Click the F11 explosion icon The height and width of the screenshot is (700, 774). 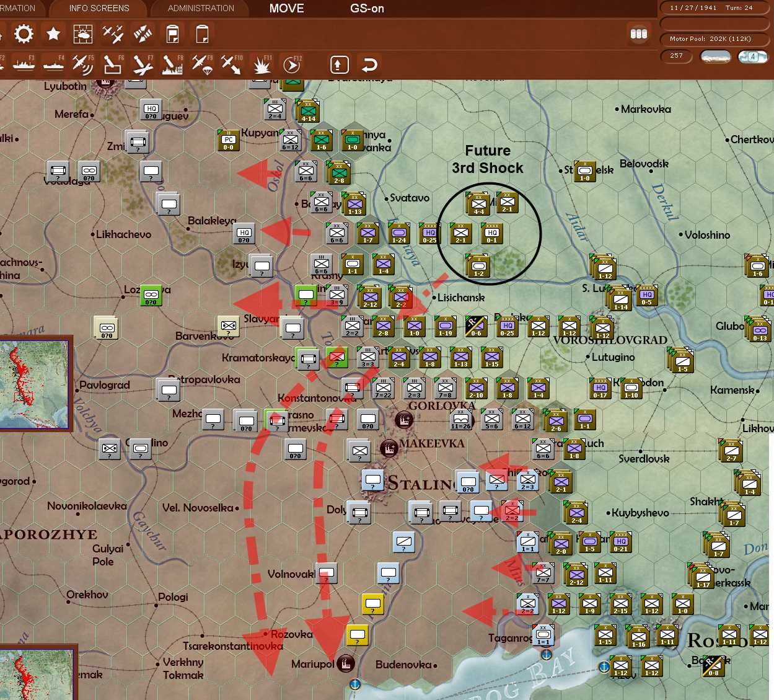click(262, 64)
